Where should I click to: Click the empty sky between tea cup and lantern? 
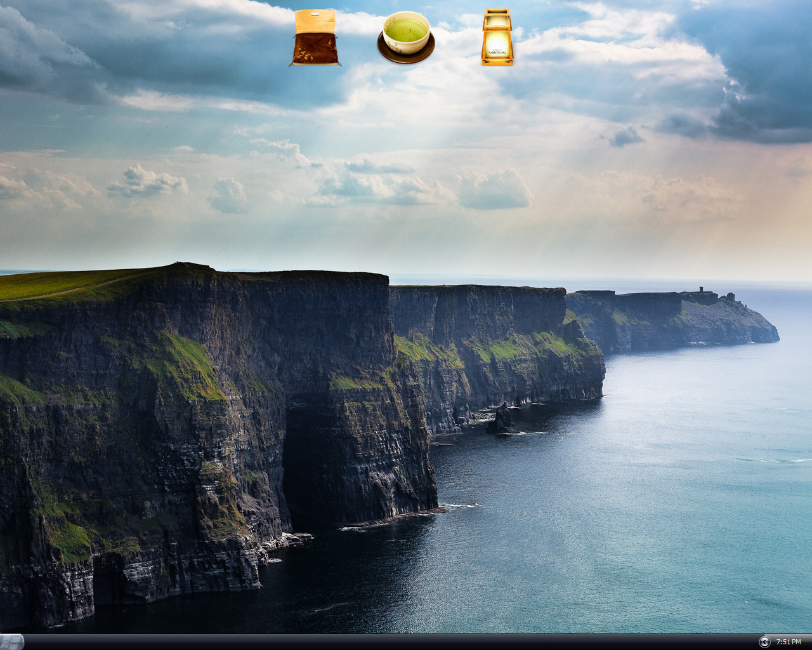coord(458,37)
